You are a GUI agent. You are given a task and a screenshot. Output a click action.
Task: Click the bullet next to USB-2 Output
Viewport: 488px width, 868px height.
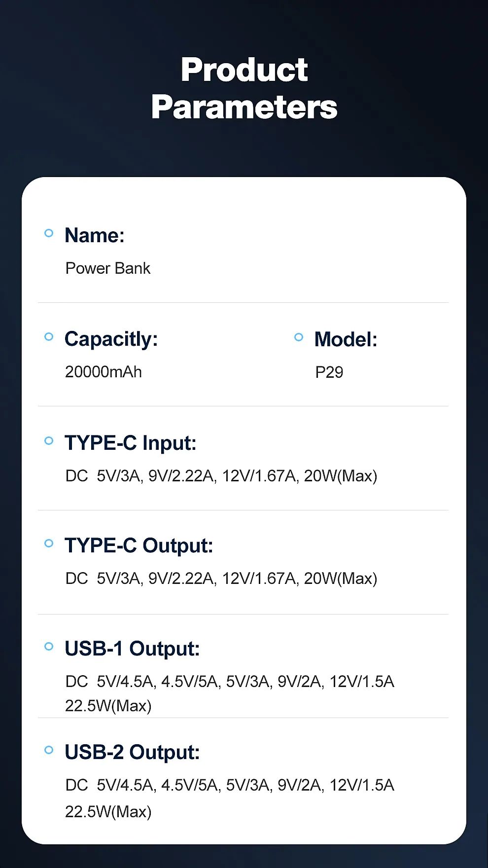pyautogui.click(x=49, y=750)
